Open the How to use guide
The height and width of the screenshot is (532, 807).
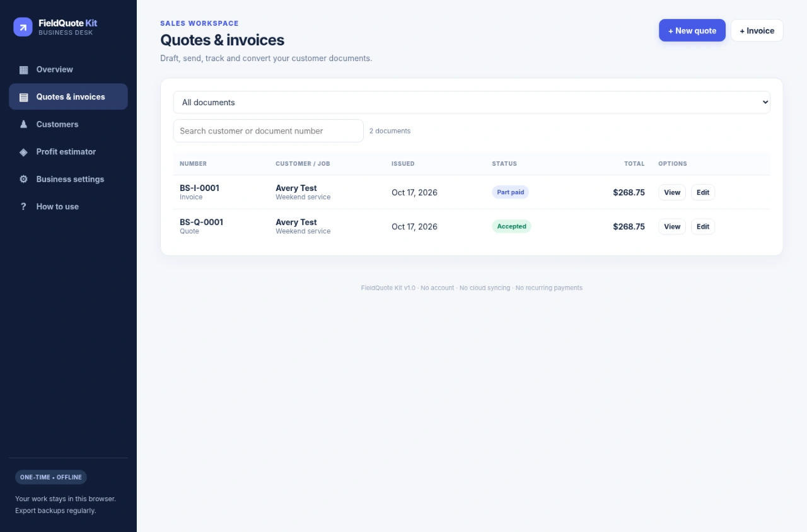68,206
